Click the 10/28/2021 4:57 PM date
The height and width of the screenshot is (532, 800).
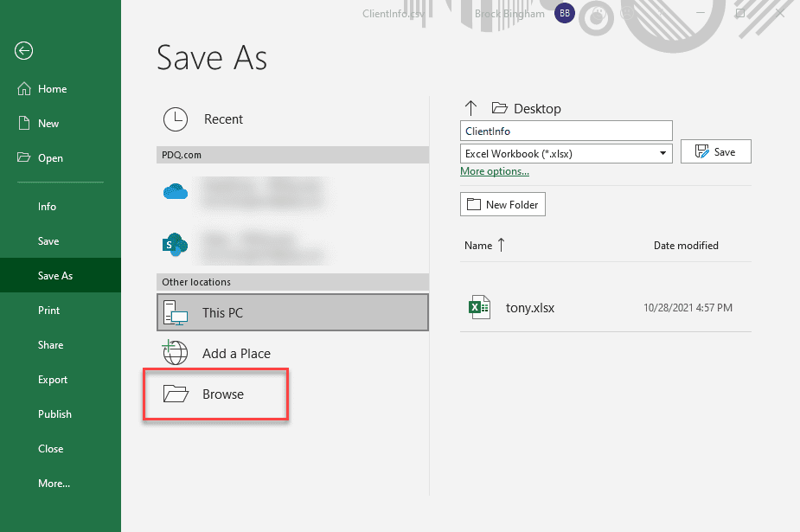[688, 308]
